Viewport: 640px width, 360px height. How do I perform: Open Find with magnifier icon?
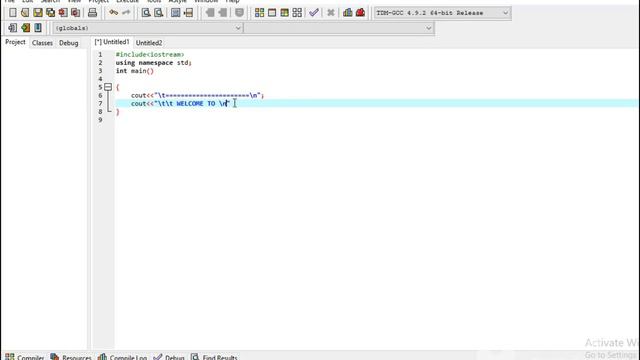[x=146, y=13]
